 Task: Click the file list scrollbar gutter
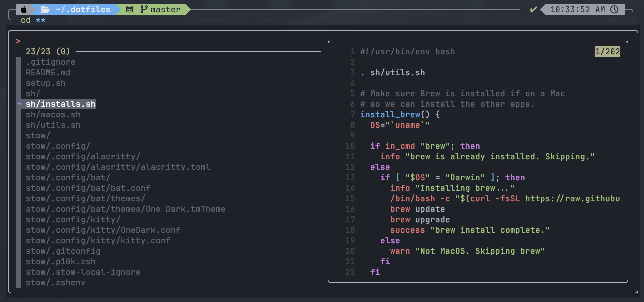(x=18, y=172)
